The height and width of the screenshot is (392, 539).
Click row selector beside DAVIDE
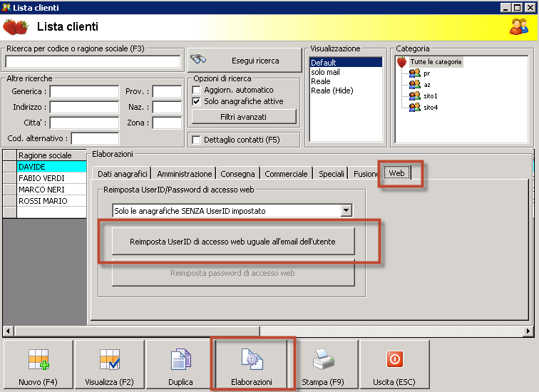[x=10, y=167]
